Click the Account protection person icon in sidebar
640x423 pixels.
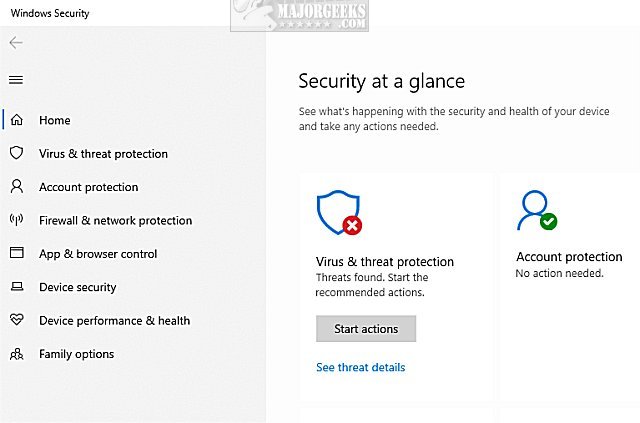point(17,186)
